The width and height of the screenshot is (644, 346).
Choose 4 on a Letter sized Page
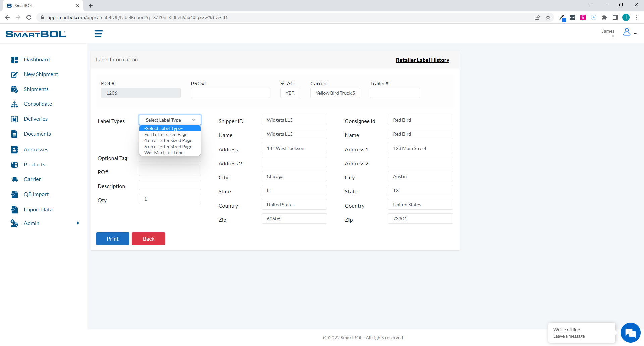point(168,140)
